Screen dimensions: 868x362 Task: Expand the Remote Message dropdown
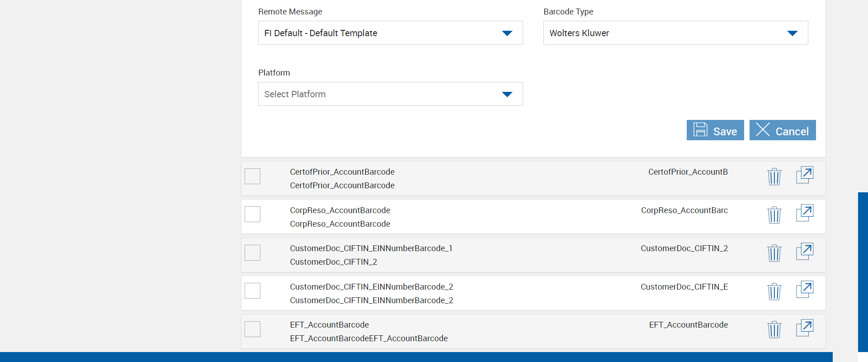coord(390,33)
